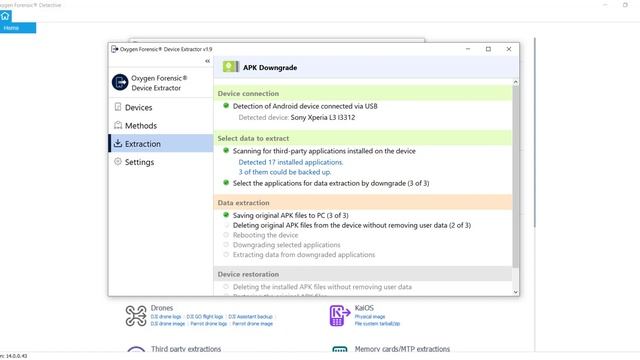Click status circle beside Extracting data from downgraded
640x360 pixels.
pyautogui.click(x=226, y=254)
